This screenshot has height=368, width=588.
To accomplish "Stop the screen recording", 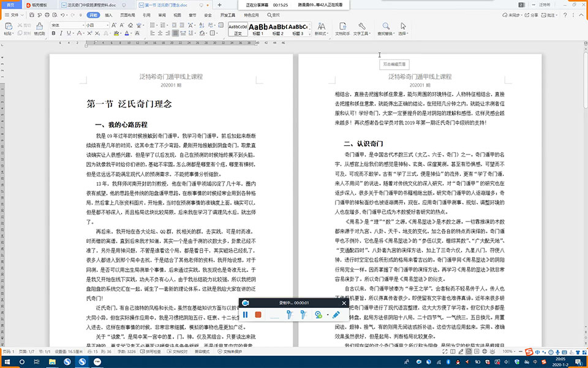I will [x=258, y=315].
